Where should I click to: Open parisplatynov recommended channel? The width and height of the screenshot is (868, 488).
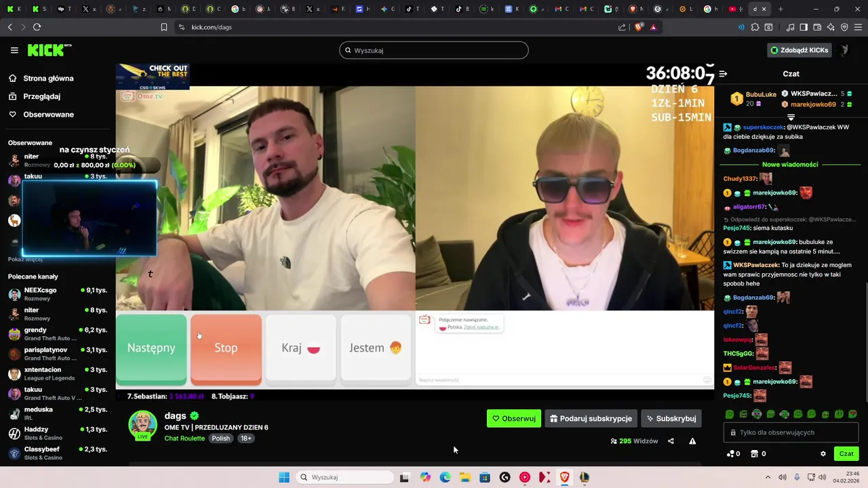point(58,354)
